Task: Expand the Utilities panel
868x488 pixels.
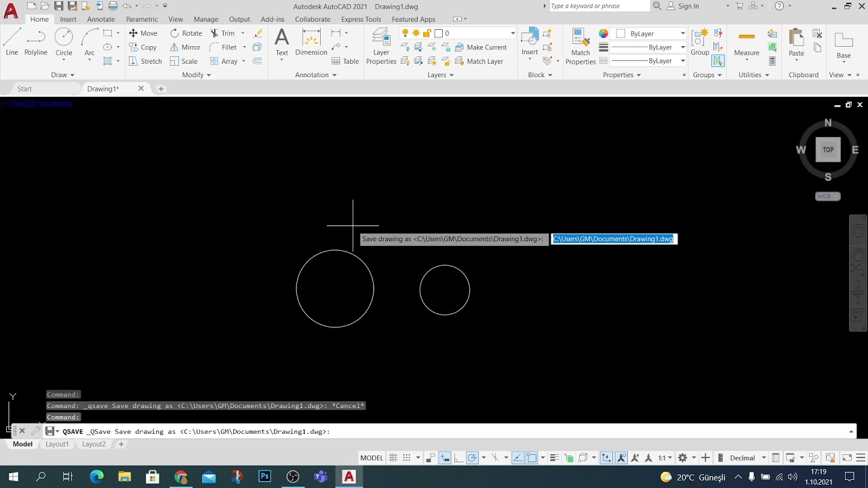Action: coord(753,75)
